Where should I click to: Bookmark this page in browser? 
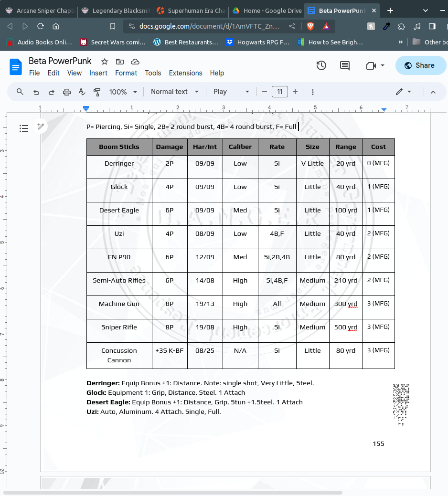tap(113, 26)
